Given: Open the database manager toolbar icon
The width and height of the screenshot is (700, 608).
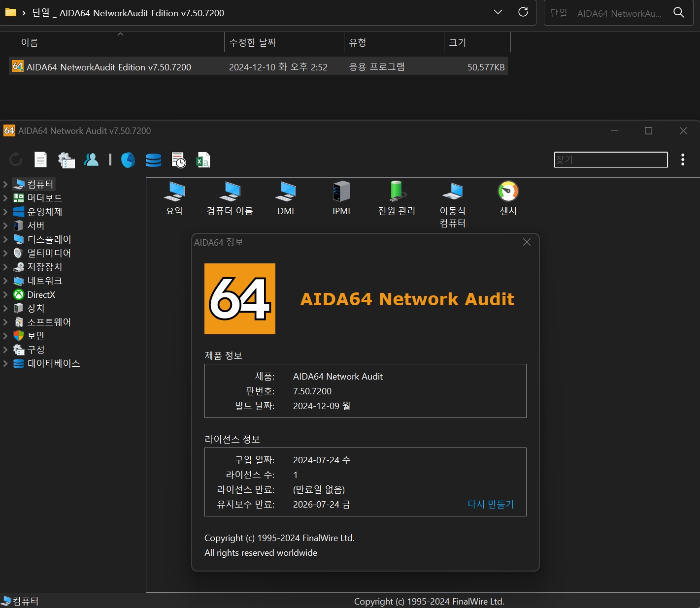Looking at the screenshot, I should 153,160.
